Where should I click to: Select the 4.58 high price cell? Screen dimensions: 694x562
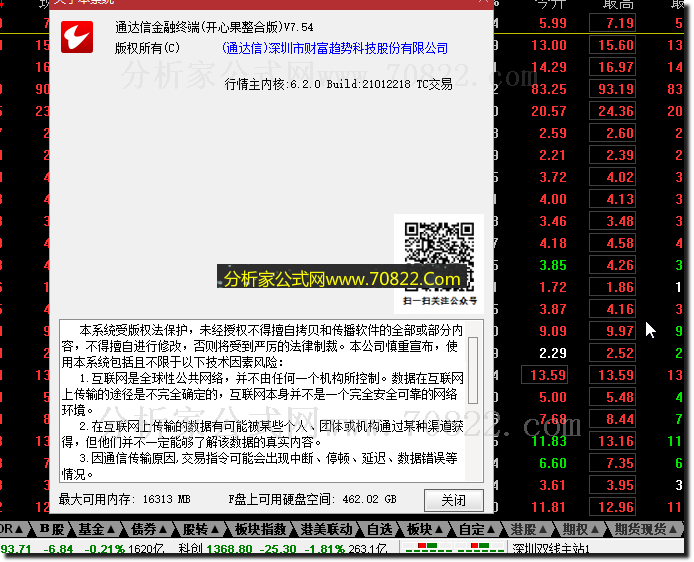point(613,243)
